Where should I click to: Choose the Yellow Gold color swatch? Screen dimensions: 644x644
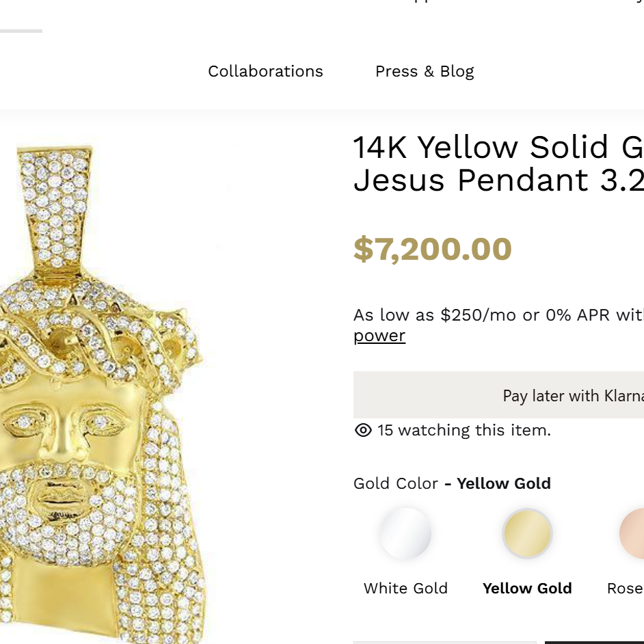tap(527, 533)
